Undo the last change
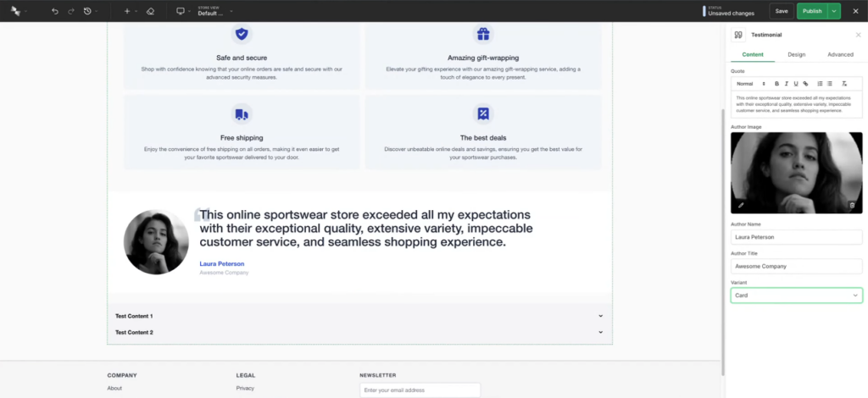The width and height of the screenshot is (868, 398). [x=55, y=11]
